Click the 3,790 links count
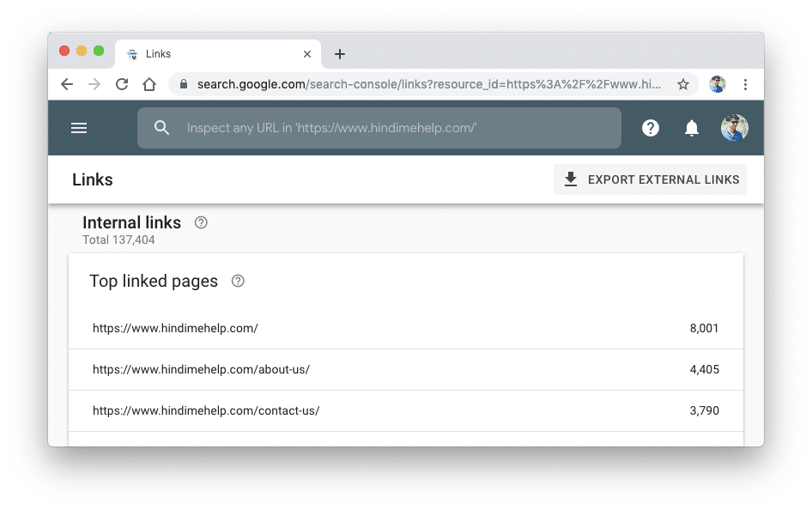This screenshot has height=510, width=812. (x=705, y=410)
